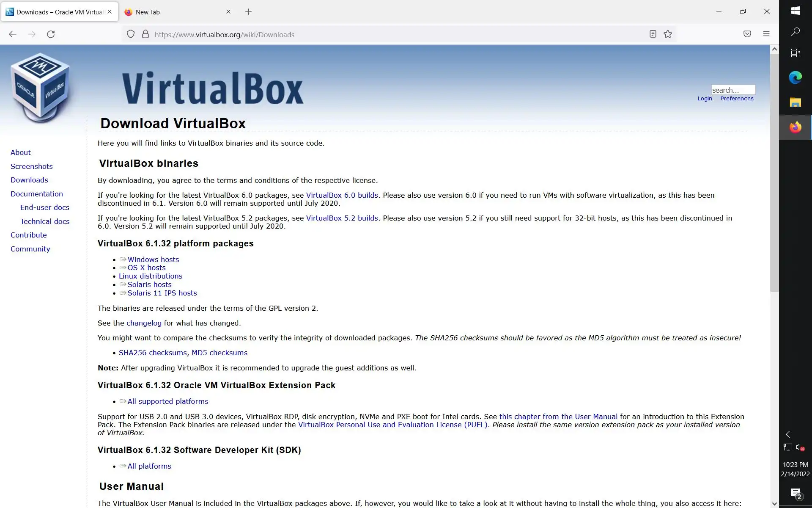The height and width of the screenshot is (508, 812).
Task: Open the SHA256 checksums link
Action: click(152, 353)
